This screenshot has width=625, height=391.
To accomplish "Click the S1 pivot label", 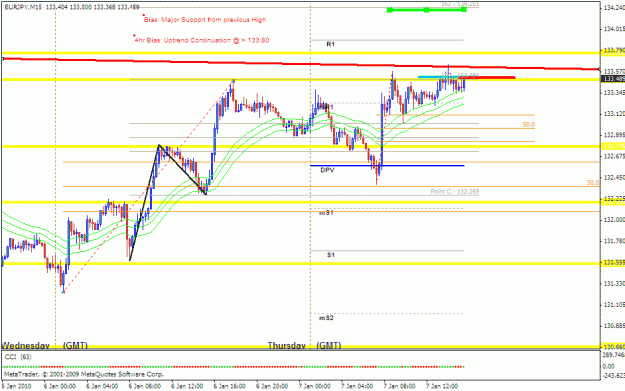I will [331, 255].
